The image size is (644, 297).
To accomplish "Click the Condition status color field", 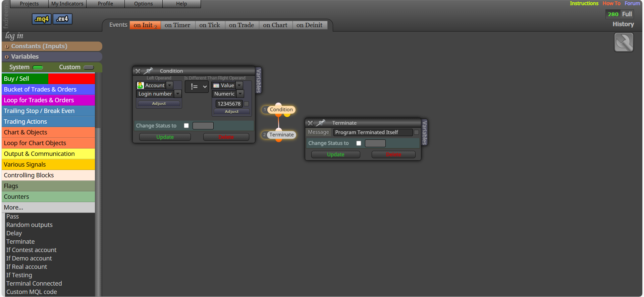I will tap(203, 126).
